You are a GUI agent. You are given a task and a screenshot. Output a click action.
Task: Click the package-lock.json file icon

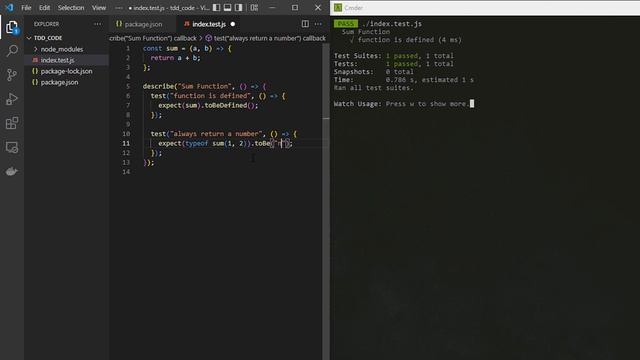point(35,71)
